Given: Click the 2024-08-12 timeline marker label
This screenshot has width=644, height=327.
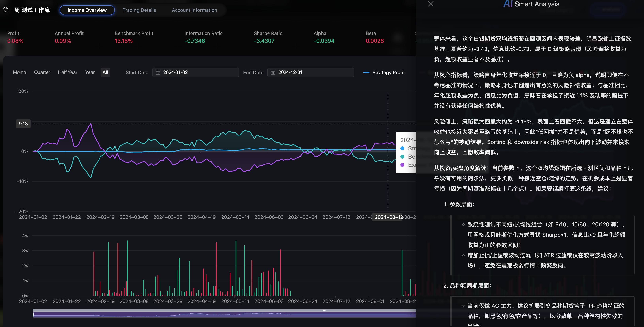Looking at the screenshot, I should pyautogui.click(x=387, y=217).
